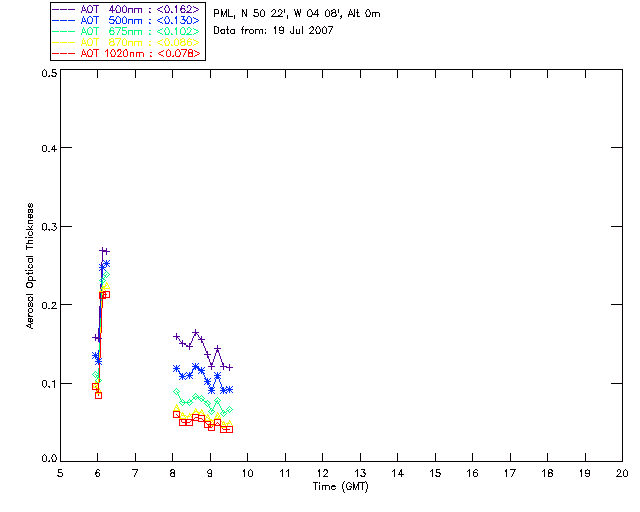Click the AOT 400nm legend entry
This screenshot has height=512, width=640.
coord(126,9)
